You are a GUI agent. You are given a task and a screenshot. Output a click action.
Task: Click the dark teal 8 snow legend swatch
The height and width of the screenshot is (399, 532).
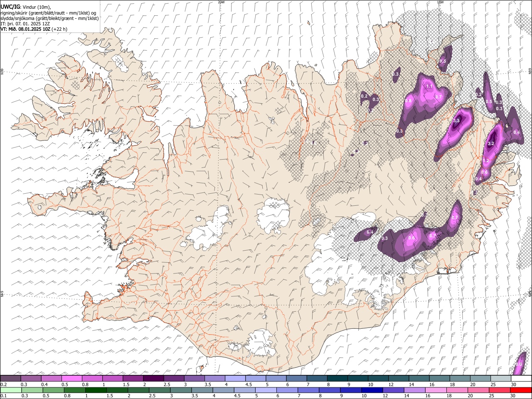click(337, 378)
